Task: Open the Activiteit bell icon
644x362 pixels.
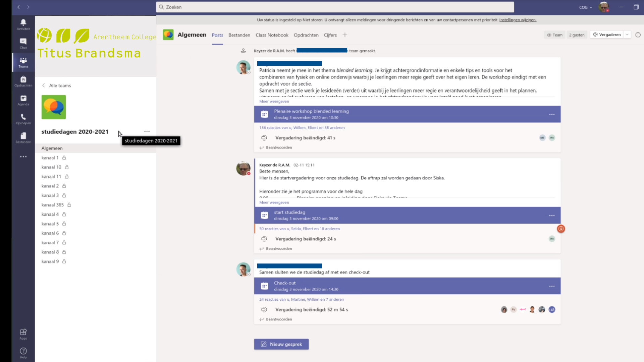Action: click(x=23, y=24)
